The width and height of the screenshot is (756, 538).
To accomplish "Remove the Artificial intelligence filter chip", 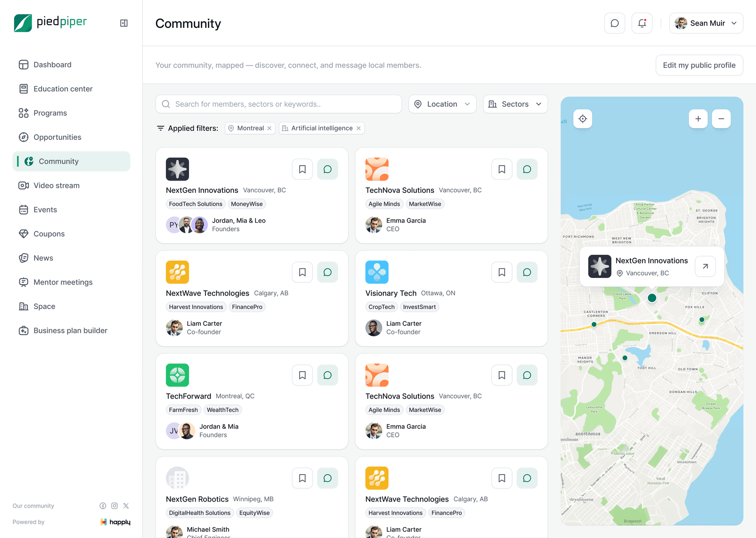I will 359,128.
